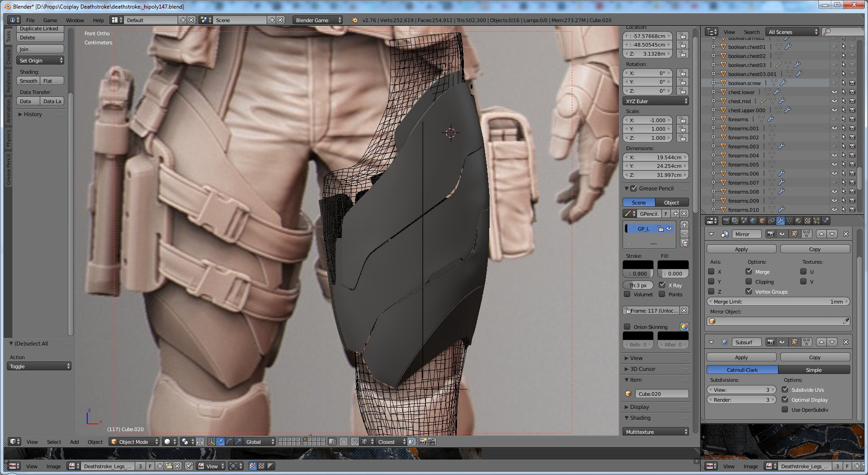Enable Mirror modifier Y axis checkbox

[x=711, y=281]
